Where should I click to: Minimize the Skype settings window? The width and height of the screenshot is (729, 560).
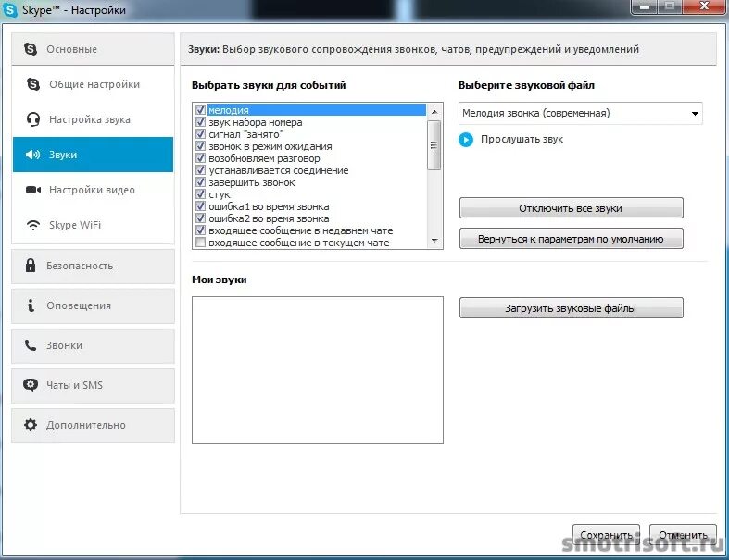tap(645, 7)
